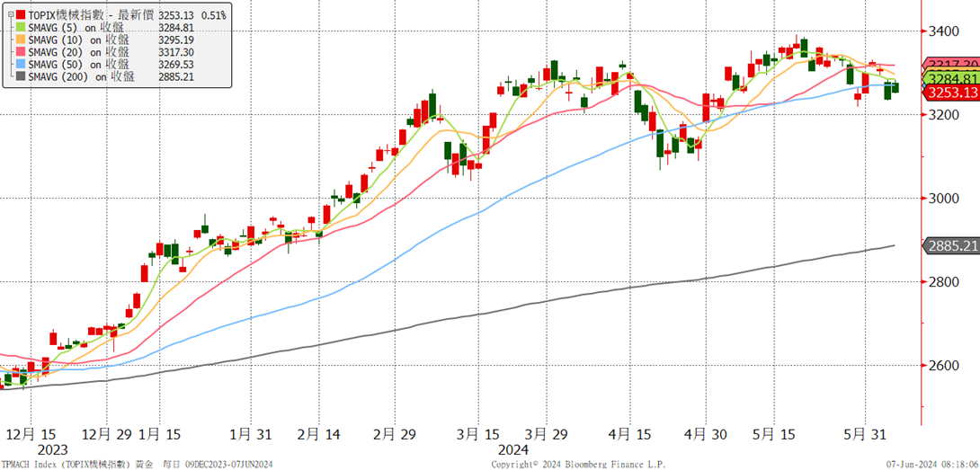Click the 0.51% change in the legend
The width and height of the screenshot is (980, 470).
tap(213, 14)
